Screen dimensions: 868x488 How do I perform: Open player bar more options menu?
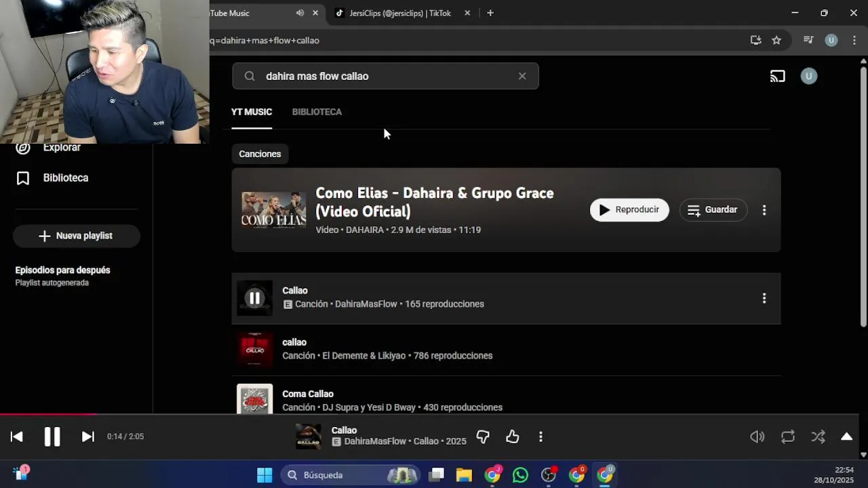(540, 437)
